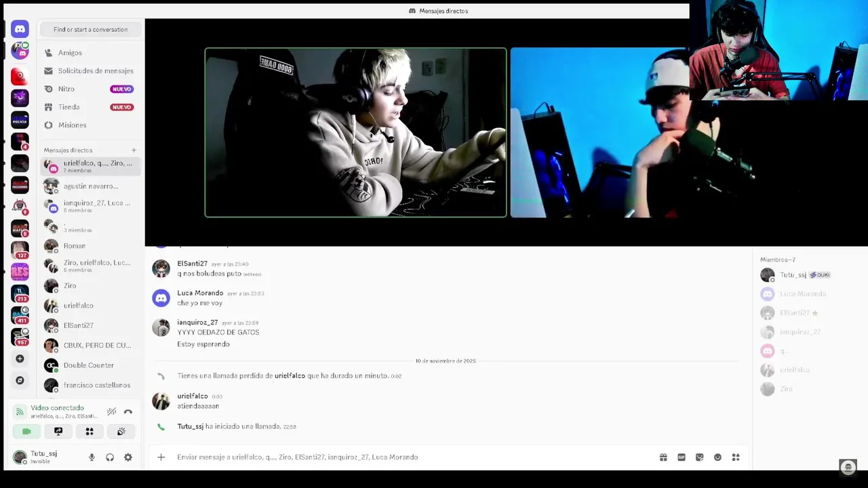
Task: Open POLICIA server icon
Action: click(20, 119)
